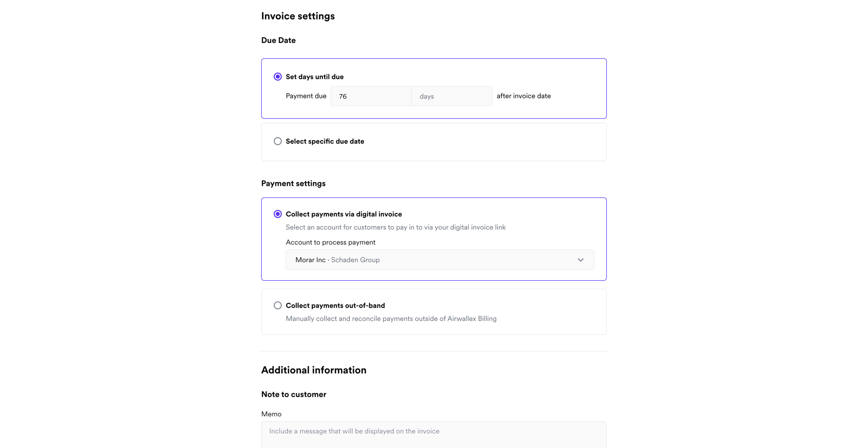Screen dimensions: 868x448
Task: Click the 'Account to process payment' label
Action: 330,242
